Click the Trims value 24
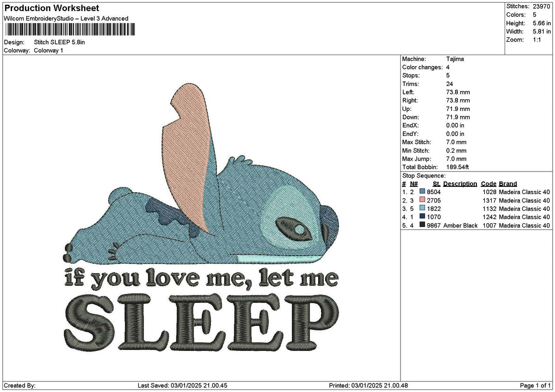The image size is (555, 392). click(450, 84)
